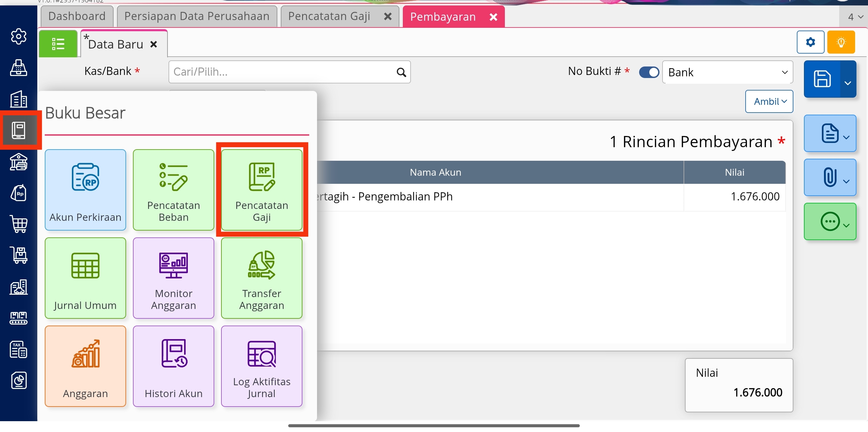This screenshot has width=868, height=432.
Task: Switch to Persiapan Data Perusahaan tab
Action: tap(197, 16)
